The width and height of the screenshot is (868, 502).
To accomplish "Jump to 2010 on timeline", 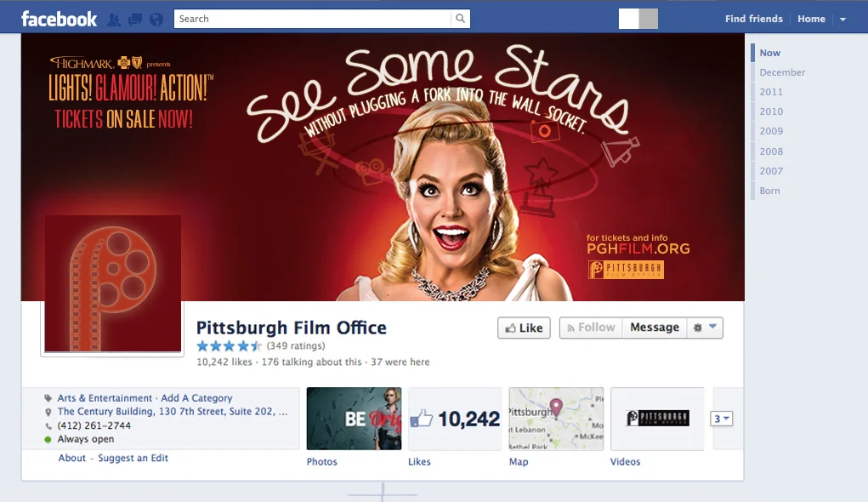I will [771, 111].
